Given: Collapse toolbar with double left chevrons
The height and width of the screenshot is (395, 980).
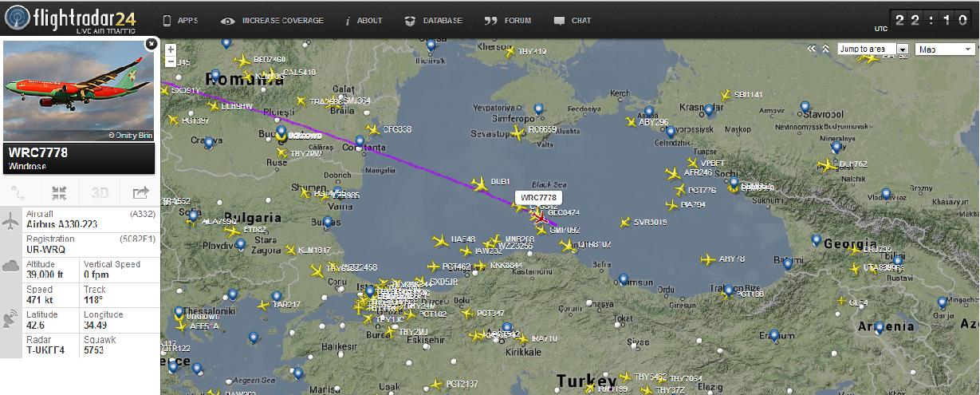Looking at the screenshot, I should tap(813, 49).
